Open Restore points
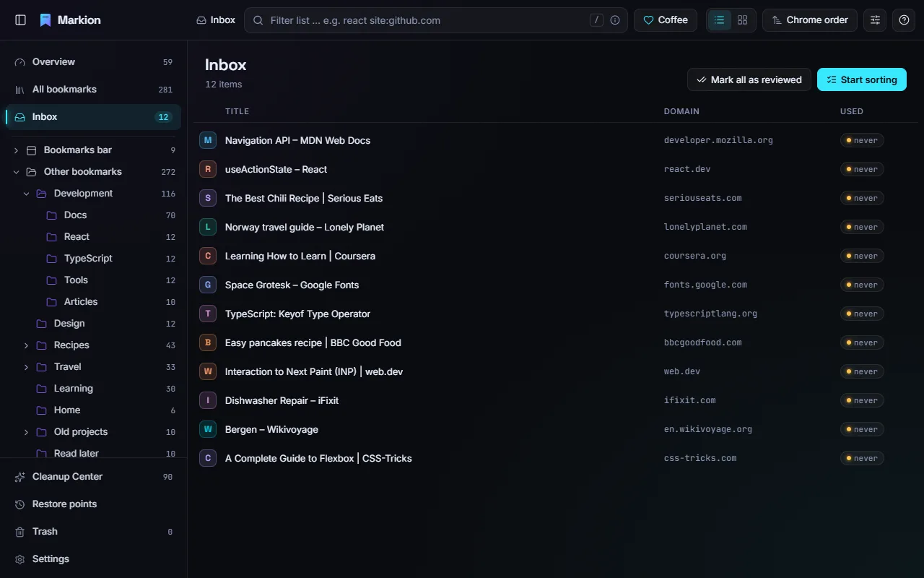The height and width of the screenshot is (578, 924). pyautogui.click(x=93, y=504)
